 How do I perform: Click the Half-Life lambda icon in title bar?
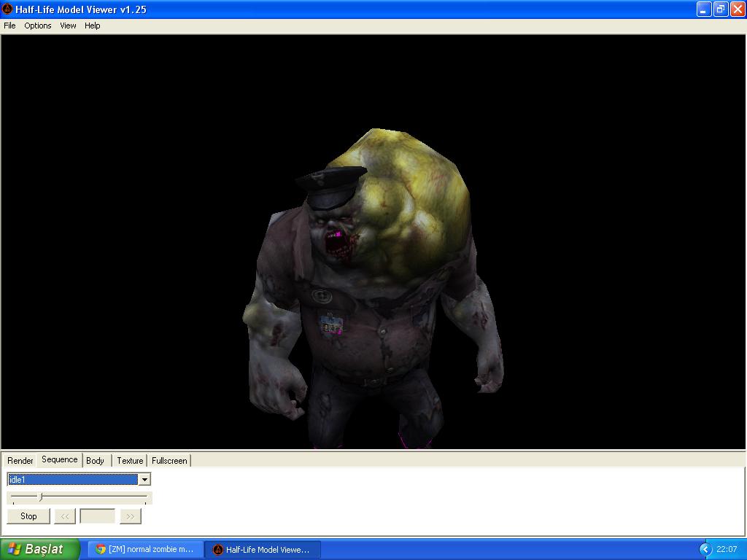[x=7, y=9]
